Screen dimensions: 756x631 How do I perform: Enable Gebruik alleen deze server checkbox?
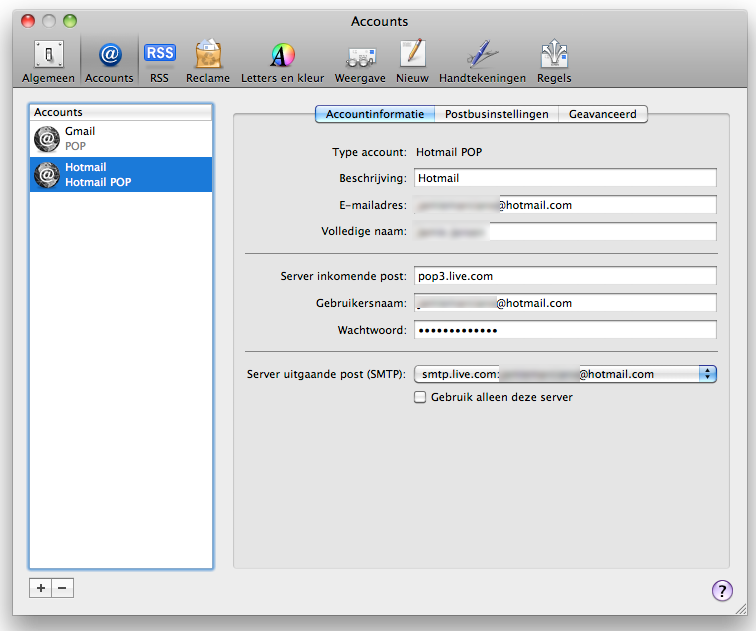(x=420, y=397)
